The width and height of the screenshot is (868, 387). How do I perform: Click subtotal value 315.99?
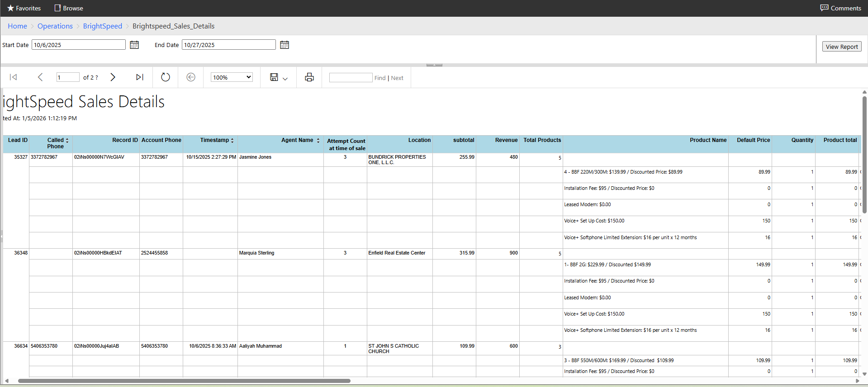point(467,253)
